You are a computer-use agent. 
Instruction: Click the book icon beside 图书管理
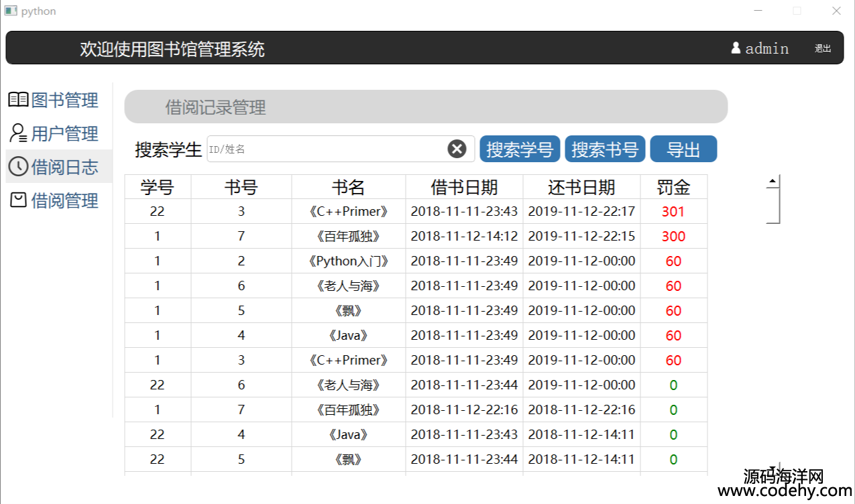[x=18, y=100]
